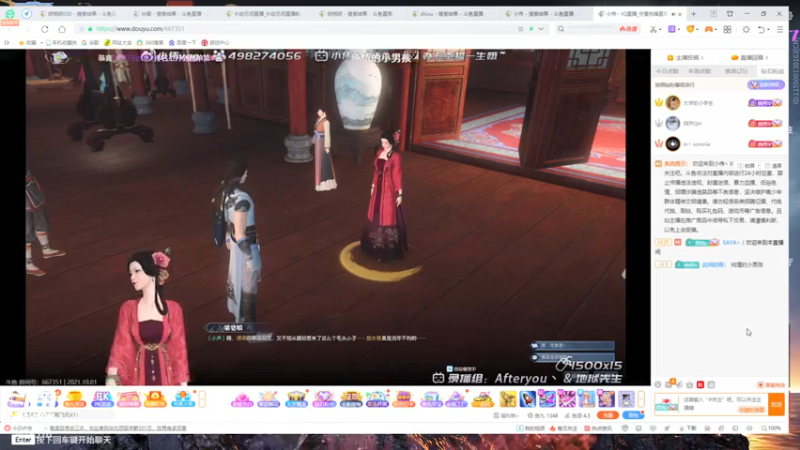This screenshot has height=450, width=800.
Task: Open 每日关注 in status bar
Action: 563,429
